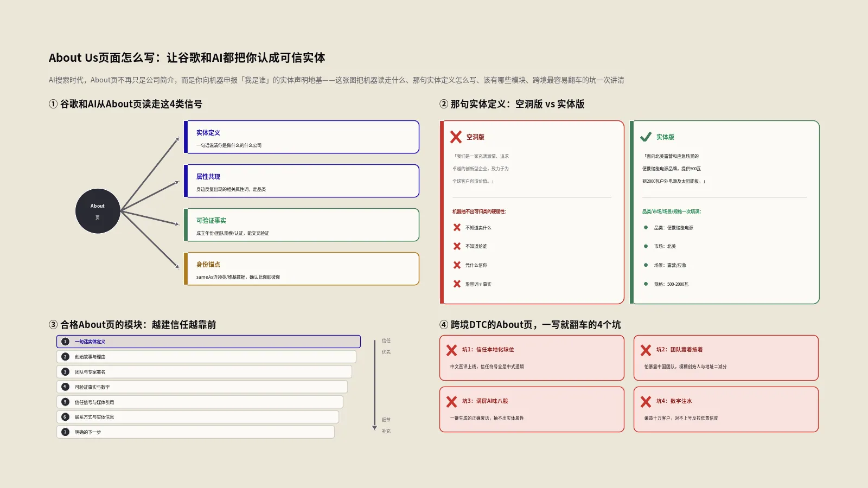
Task: Click the 创始故事与理由 module bar
Action: coord(206,357)
